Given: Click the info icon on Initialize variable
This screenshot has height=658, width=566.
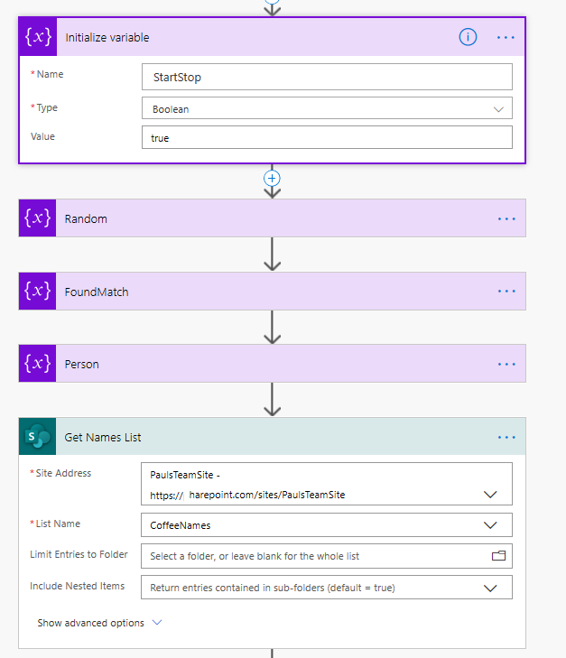Looking at the screenshot, I should (x=467, y=37).
